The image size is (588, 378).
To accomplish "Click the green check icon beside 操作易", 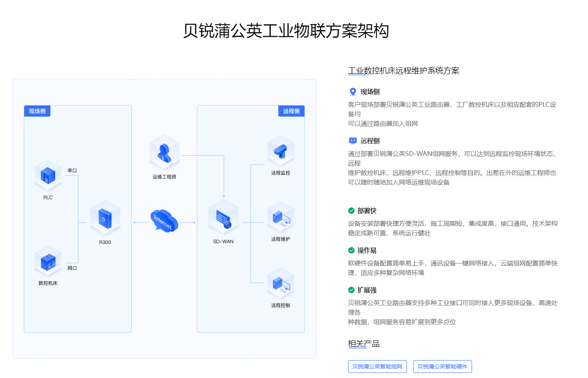I will point(351,250).
